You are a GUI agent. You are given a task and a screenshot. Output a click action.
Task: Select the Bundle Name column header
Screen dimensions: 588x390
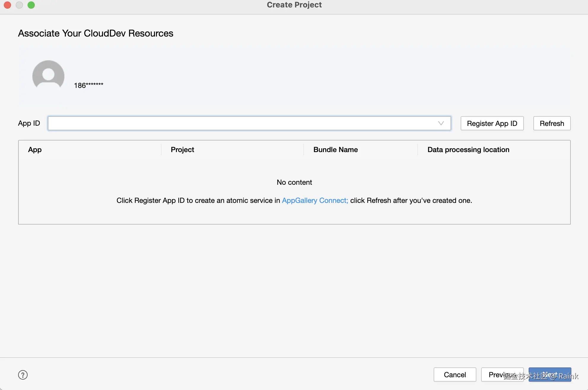(x=335, y=150)
